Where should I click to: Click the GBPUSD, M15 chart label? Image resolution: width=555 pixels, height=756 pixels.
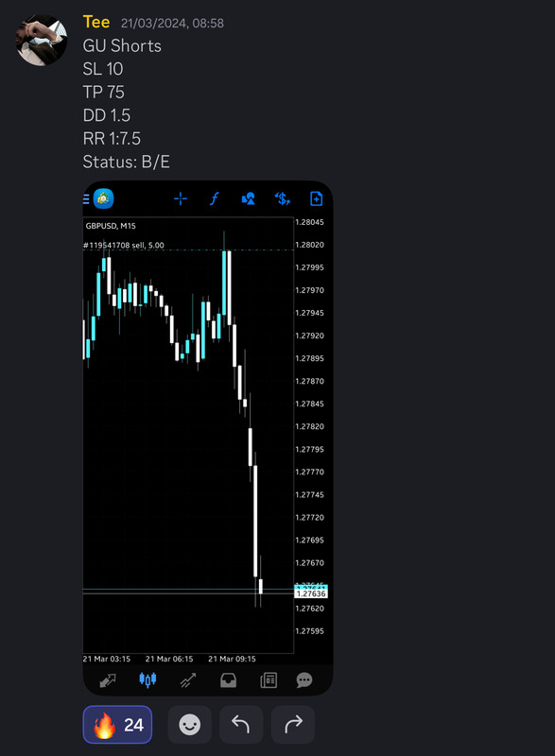pyautogui.click(x=111, y=226)
